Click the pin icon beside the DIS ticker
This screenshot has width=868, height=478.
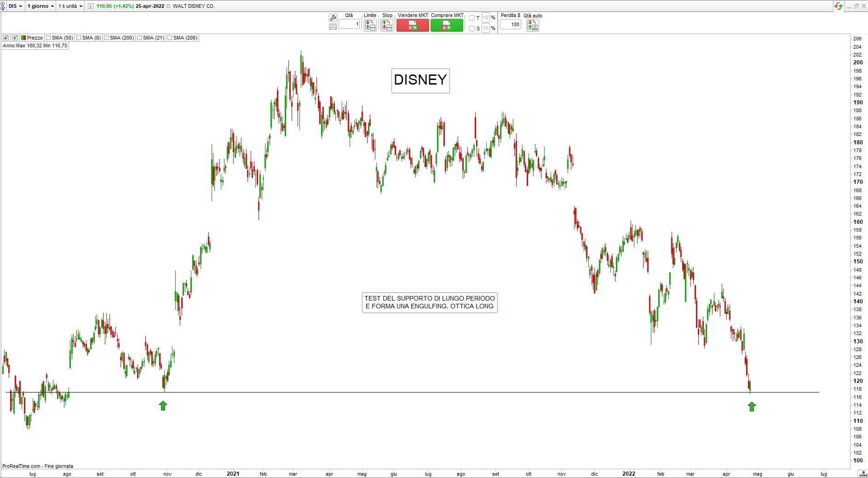(x=3, y=6)
